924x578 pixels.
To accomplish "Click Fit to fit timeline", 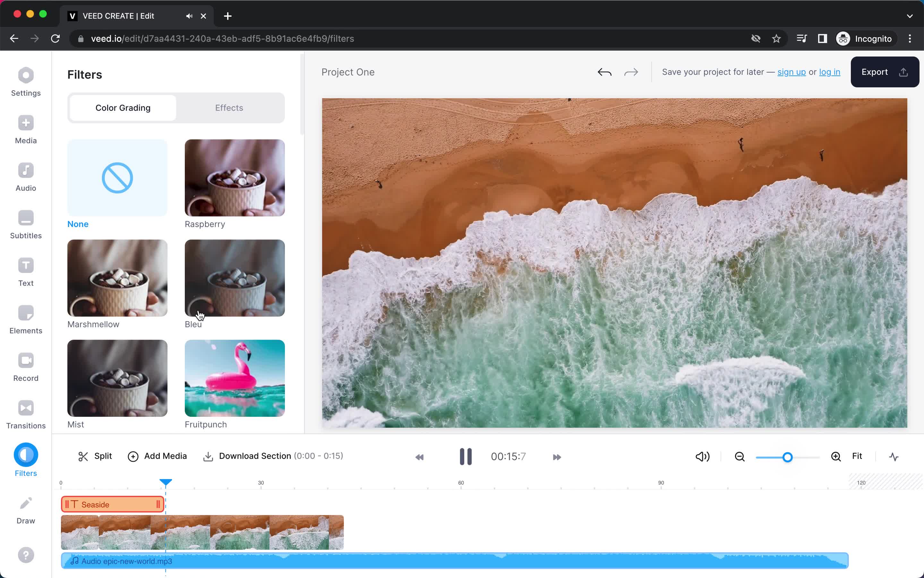I will (x=857, y=456).
